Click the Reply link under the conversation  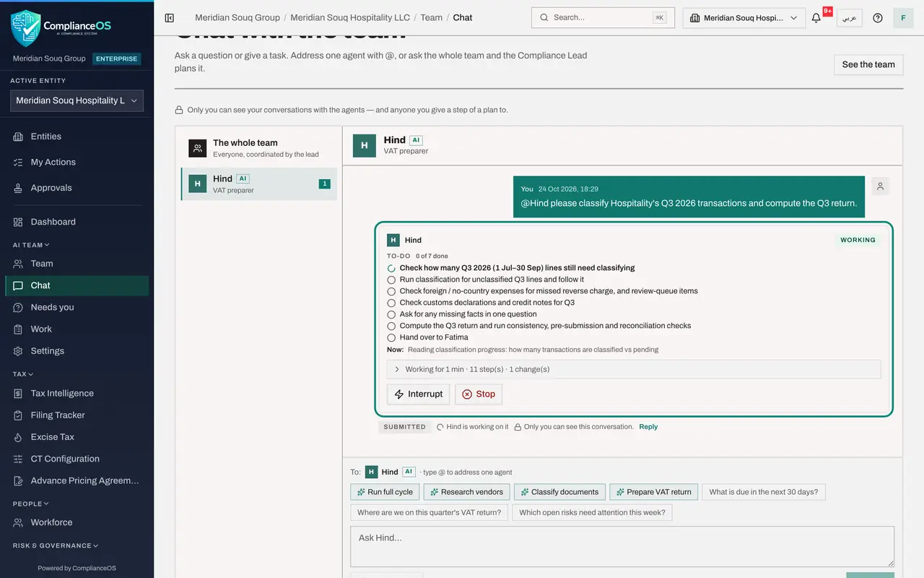tap(648, 427)
